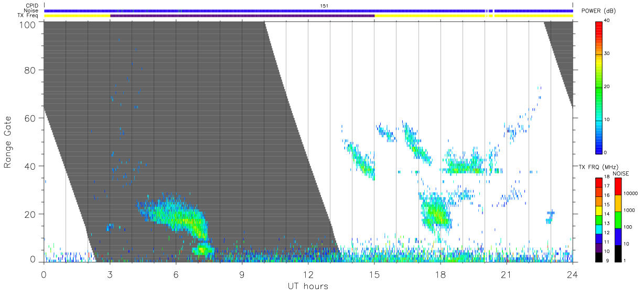Click the TX Freq row label
Viewport: 644px width, 297px height.
click(28, 16)
